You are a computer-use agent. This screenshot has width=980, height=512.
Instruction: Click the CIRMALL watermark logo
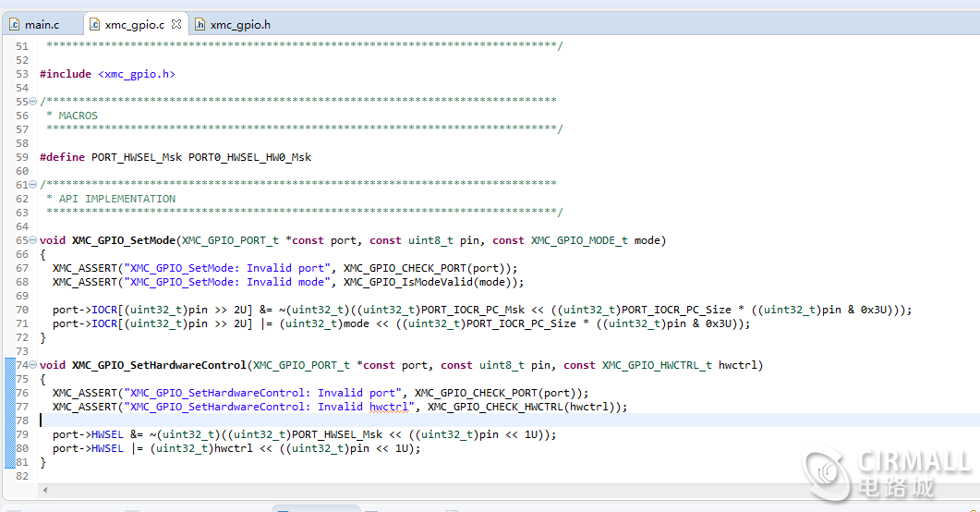coord(886,473)
